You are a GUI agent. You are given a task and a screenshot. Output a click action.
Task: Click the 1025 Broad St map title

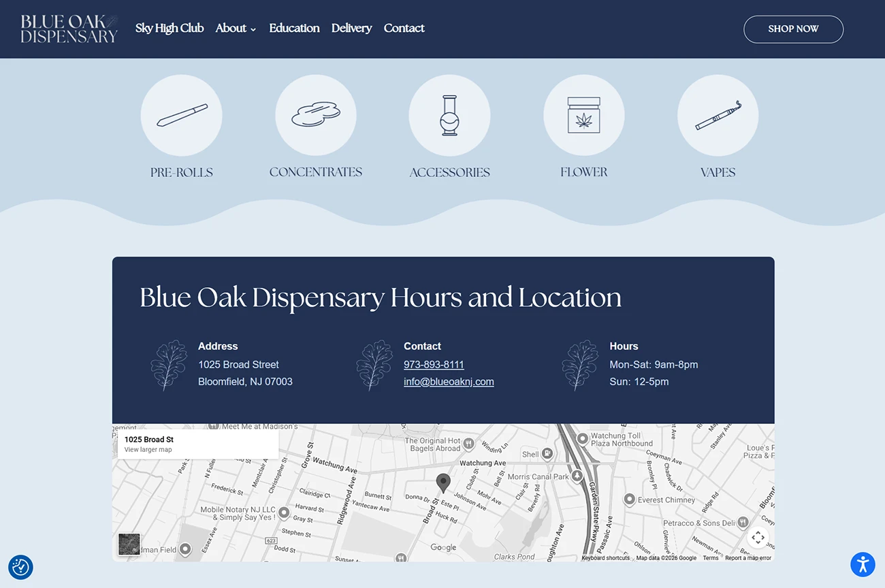149,440
